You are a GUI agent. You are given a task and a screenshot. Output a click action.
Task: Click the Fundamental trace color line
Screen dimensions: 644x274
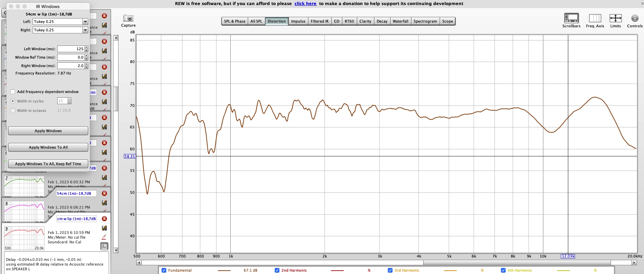pos(224,271)
